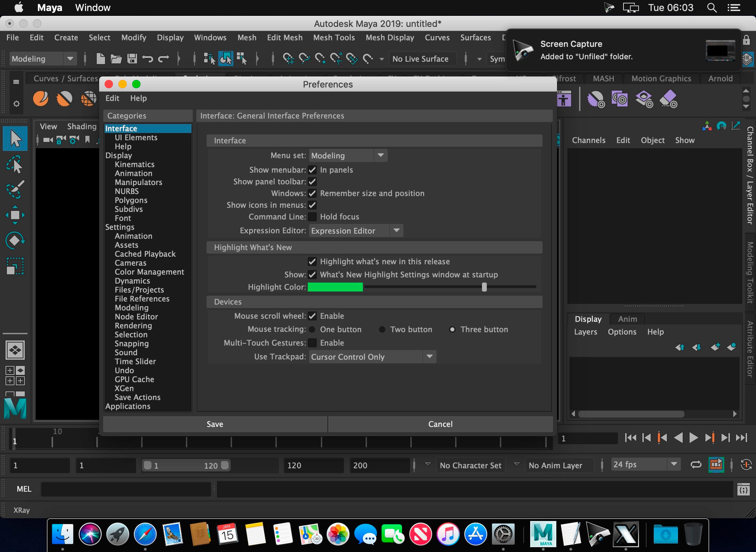Select the Lasso tool in toolbox
Image resolution: width=756 pixels, height=552 pixels.
(x=15, y=165)
